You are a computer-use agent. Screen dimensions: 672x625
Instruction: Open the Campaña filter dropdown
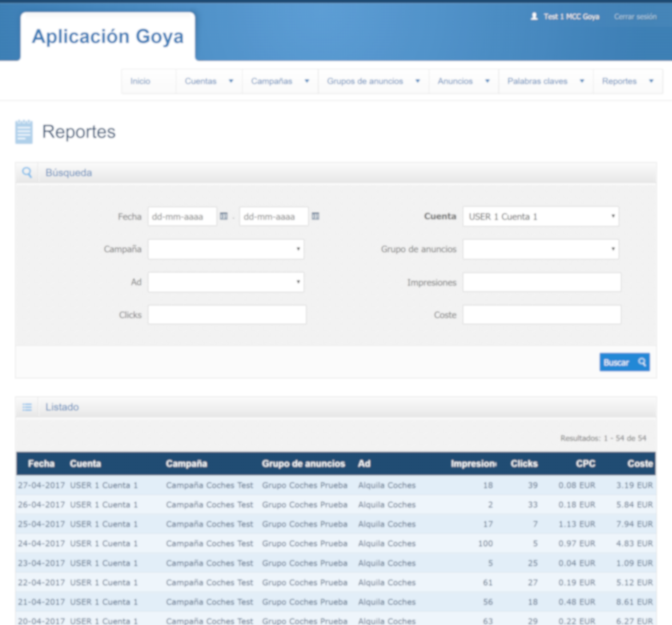[226, 249]
